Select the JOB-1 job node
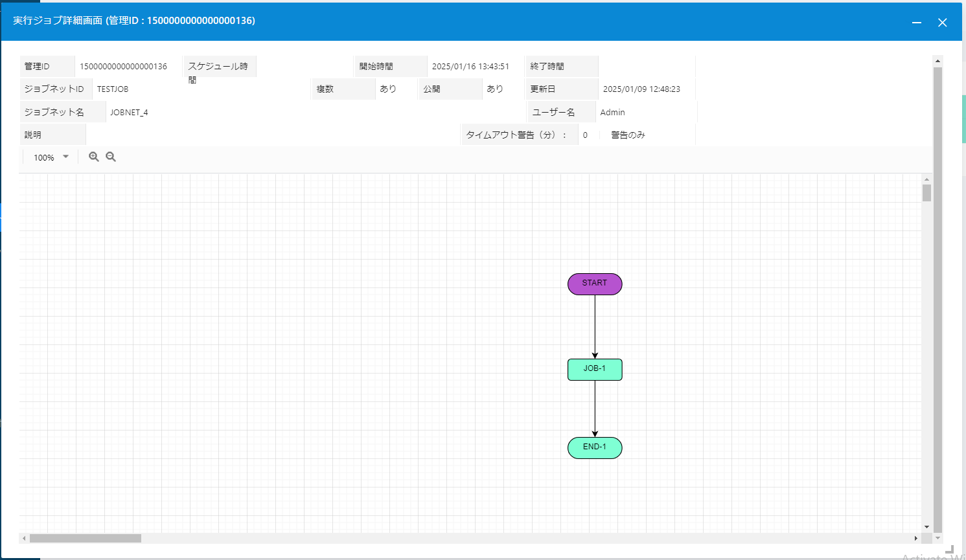Image resolution: width=966 pixels, height=560 pixels. [x=594, y=369]
